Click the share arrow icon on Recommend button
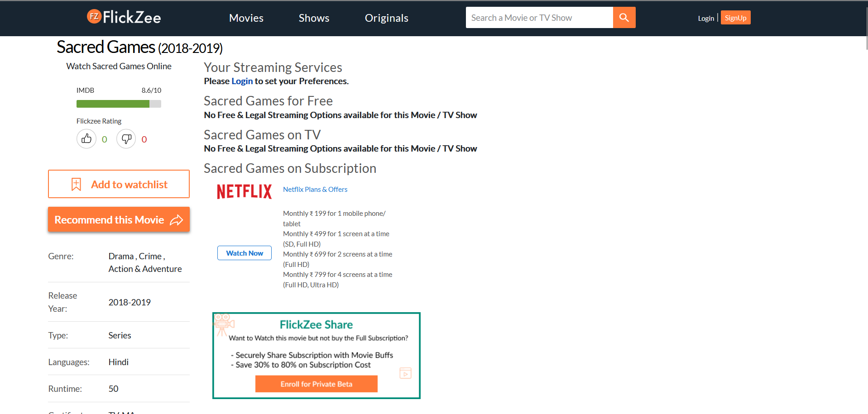 177,220
